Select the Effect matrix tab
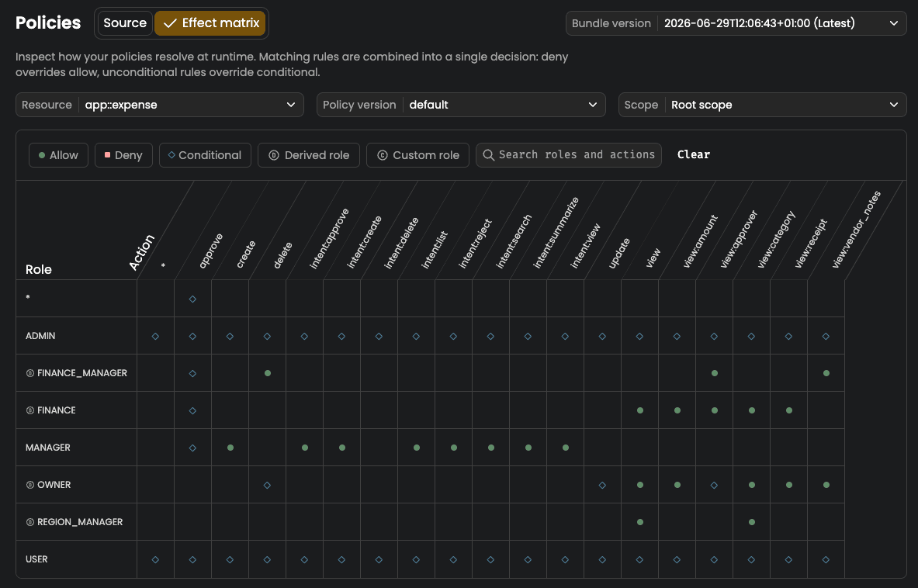 tap(210, 22)
